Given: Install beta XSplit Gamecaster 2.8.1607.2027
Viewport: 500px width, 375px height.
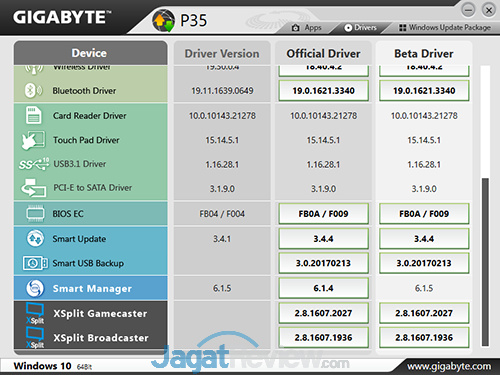Looking at the screenshot, I should coord(424,313).
